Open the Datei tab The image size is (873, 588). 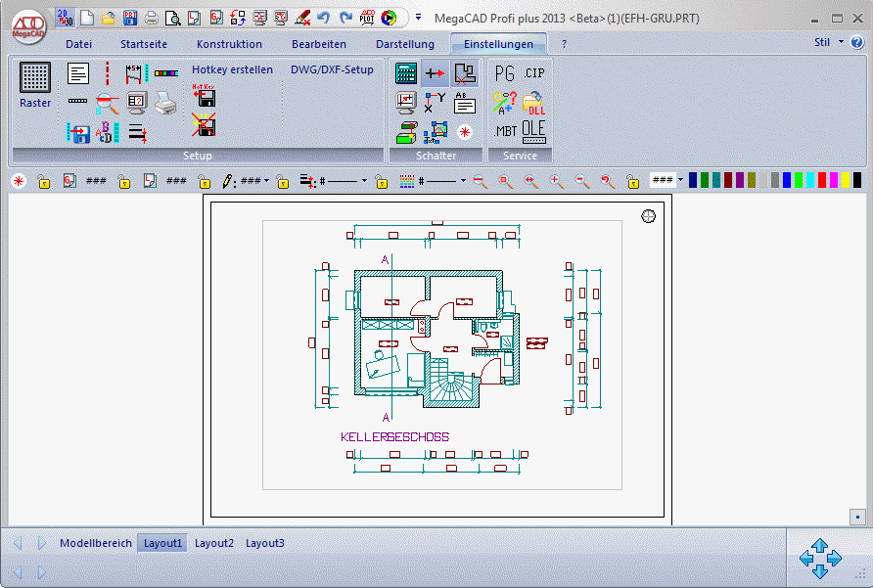coord(78,44)
